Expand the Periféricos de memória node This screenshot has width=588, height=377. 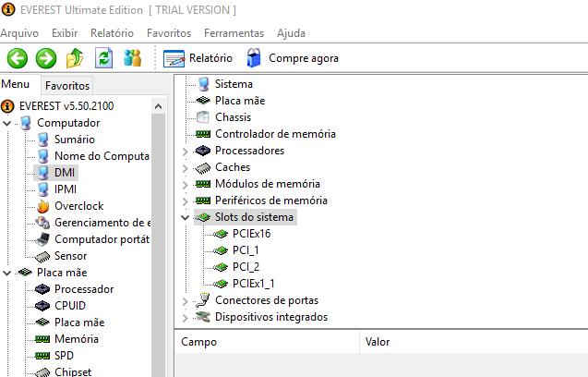point(185,201)
